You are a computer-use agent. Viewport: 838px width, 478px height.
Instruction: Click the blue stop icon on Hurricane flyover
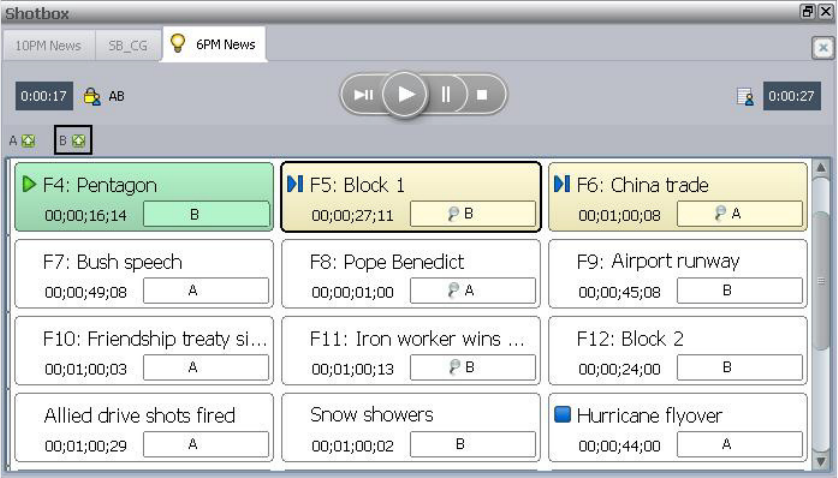562,414
